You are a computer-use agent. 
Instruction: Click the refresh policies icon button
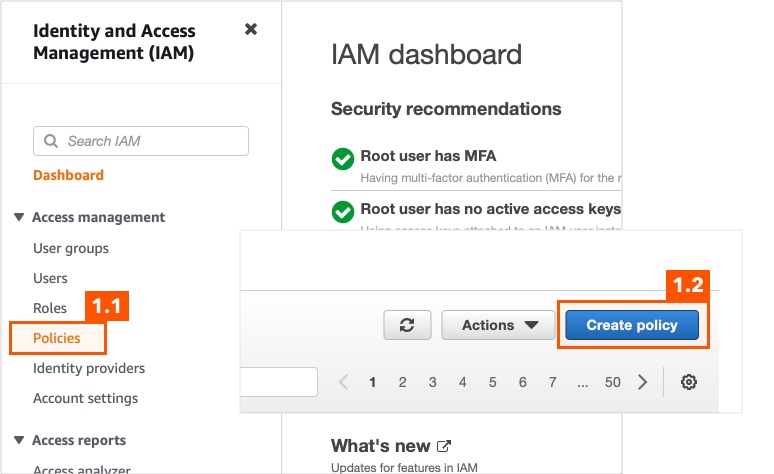407,325
